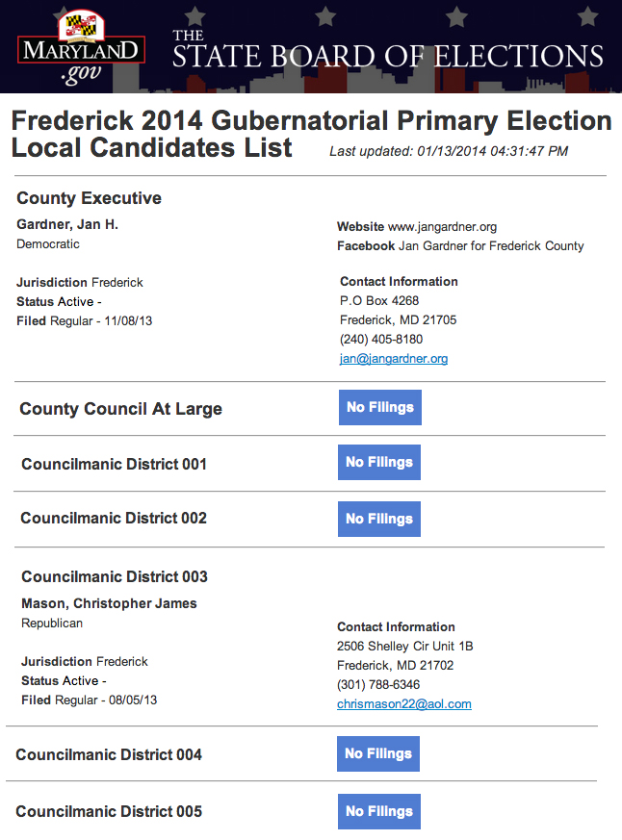This screenshot has width=622, height=840.
Task: Click No Filings for County Council At Large
Action: pyautogui.click(x=380, y=407)
